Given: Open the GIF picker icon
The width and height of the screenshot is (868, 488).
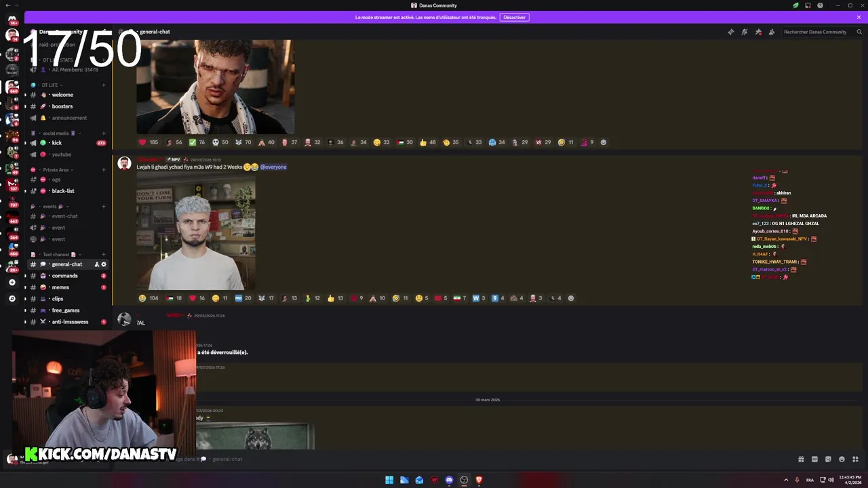Looking at the screenshot, I should click(x=814, y=459).
